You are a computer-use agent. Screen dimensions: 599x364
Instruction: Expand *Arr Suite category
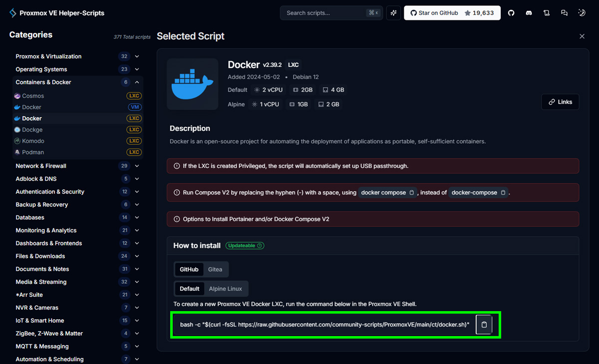click(x=78, y=295)
